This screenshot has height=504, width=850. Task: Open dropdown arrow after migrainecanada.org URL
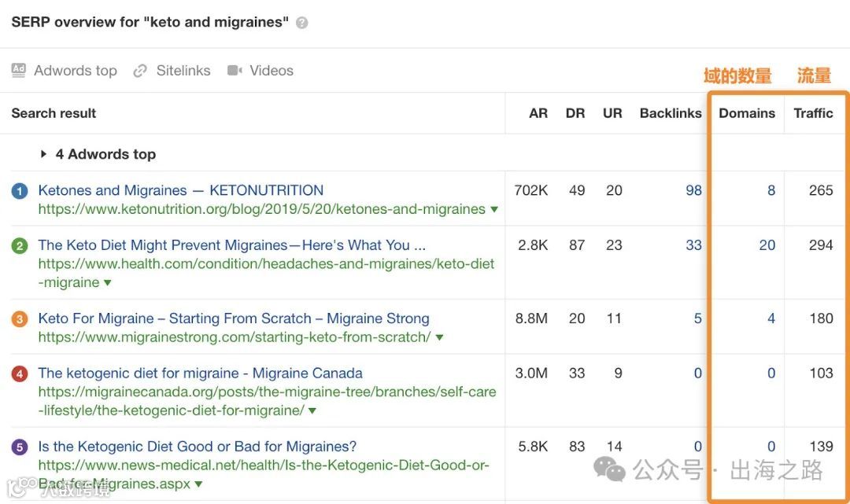coord(312,411)
